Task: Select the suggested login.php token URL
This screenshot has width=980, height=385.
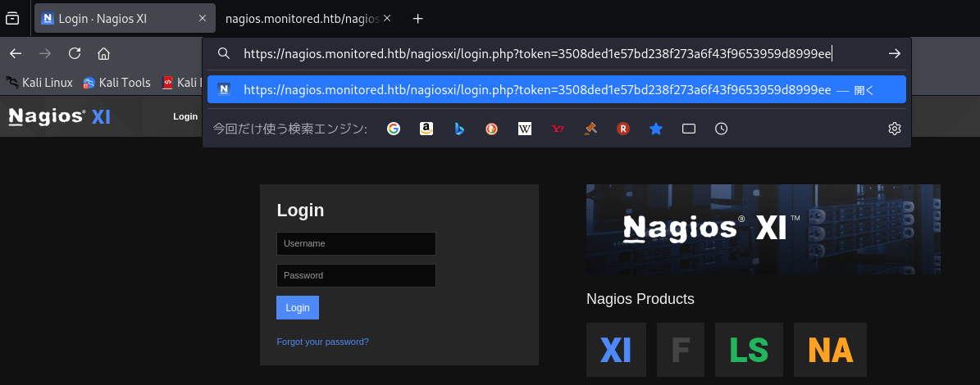Action: (x=556, y=90)
